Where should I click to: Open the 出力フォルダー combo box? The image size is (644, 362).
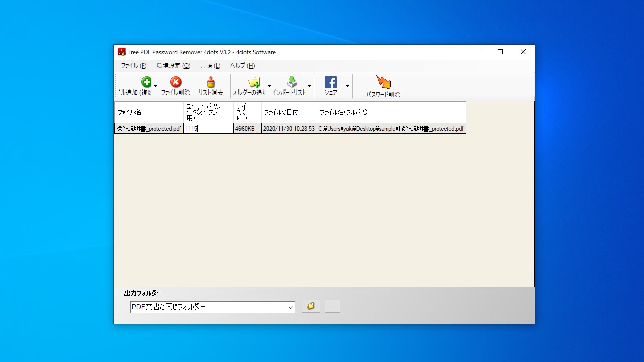click(x=212, y=307)
